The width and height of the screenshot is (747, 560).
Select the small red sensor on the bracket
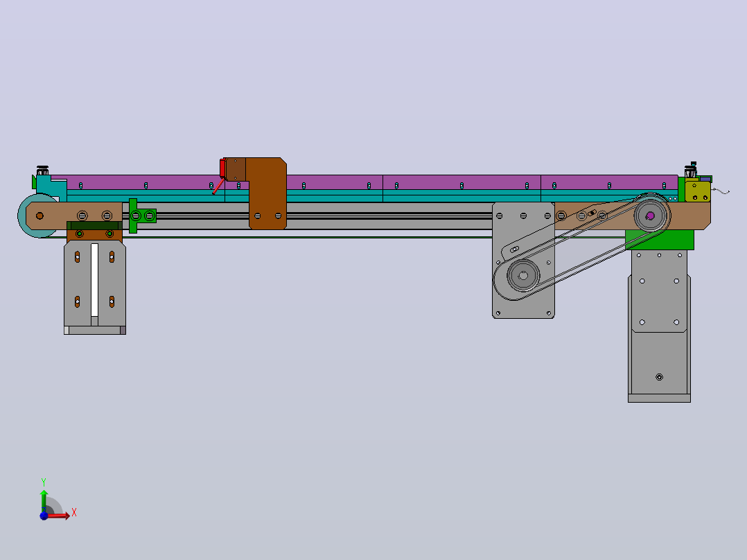(x=222, y=168)
